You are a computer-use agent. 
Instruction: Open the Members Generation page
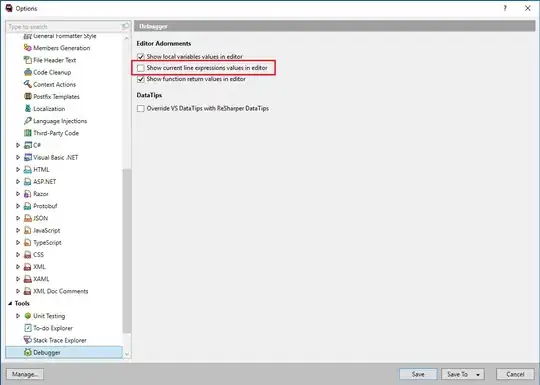62,48
